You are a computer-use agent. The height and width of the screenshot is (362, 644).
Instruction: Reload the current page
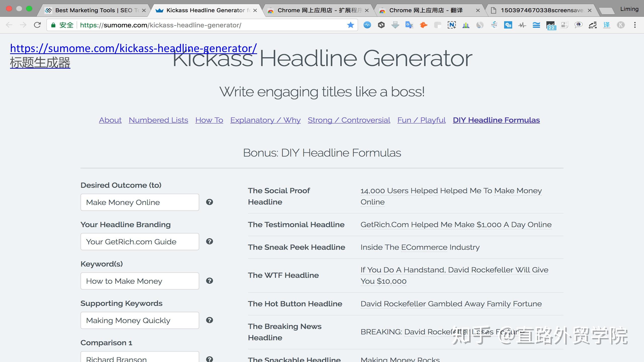(x=37, y=25)
